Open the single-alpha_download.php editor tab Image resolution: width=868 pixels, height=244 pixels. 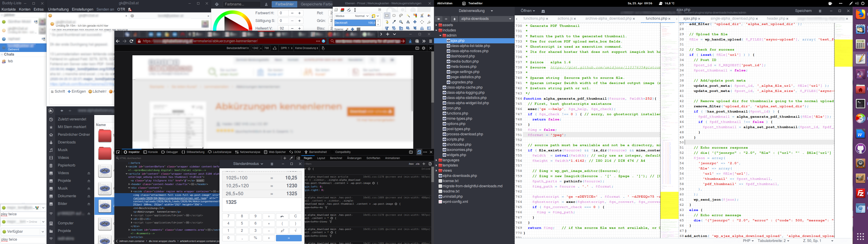732,19
